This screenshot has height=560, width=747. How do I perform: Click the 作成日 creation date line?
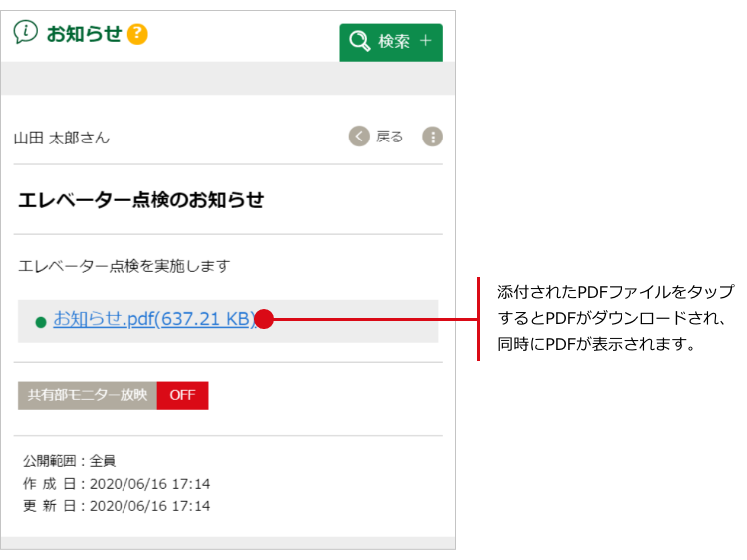[116, 484]
